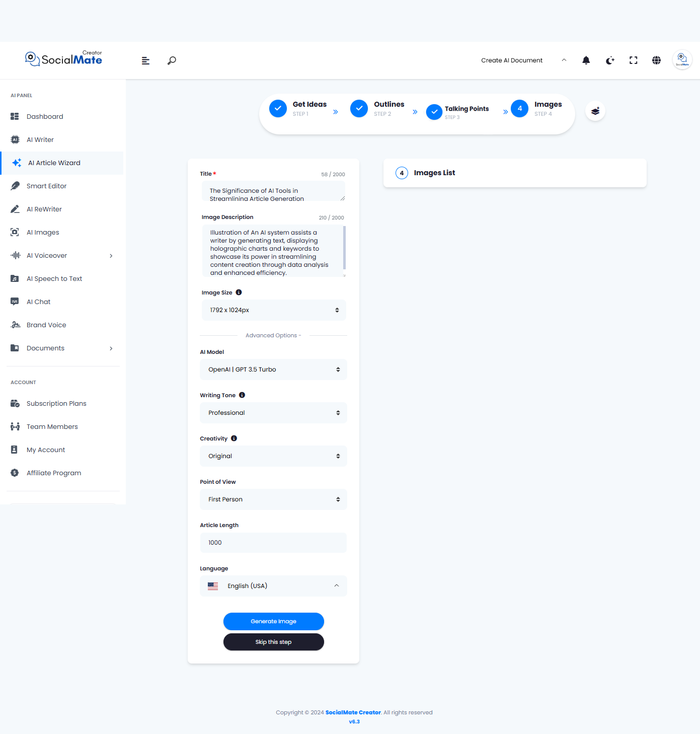Click the Article Length input field
Screen dimensions: 700x734
tap(274, 543)
